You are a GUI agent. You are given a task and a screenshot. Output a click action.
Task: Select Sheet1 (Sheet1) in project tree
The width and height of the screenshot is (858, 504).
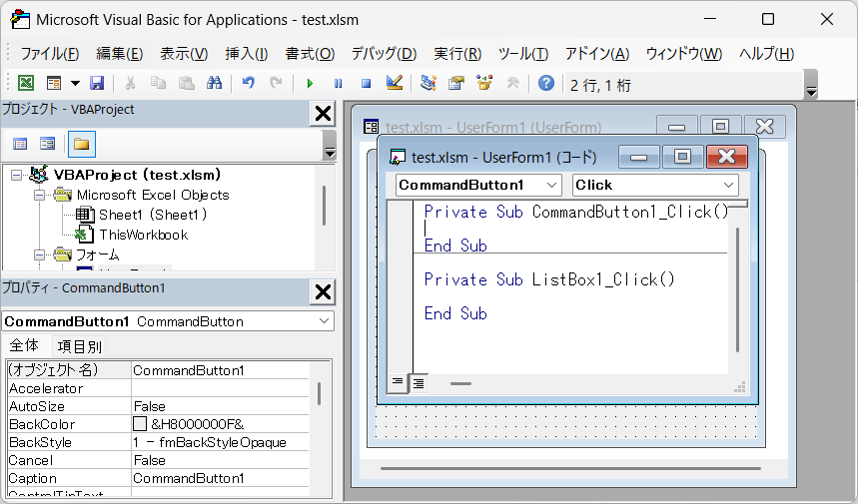[153, 215]
